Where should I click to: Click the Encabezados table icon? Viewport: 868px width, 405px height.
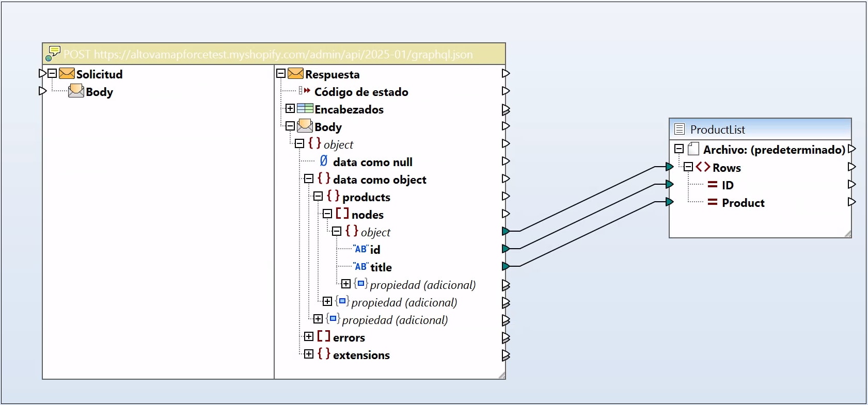pos(305,109)
